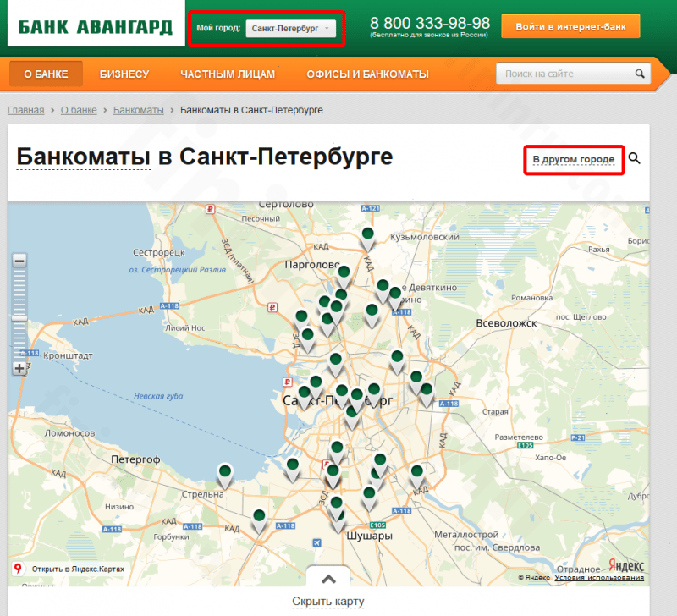Open the ЧАСТНЫМ ЛИЦАМ menu

[228, 74]
